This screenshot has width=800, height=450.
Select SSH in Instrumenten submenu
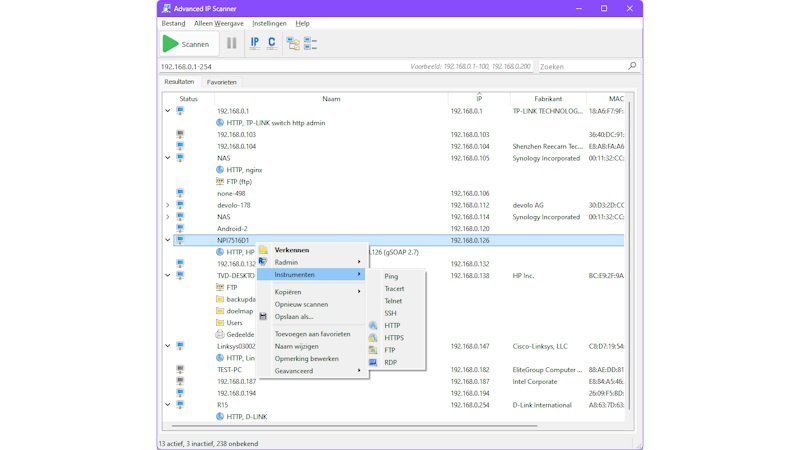(x=390, y=313)
